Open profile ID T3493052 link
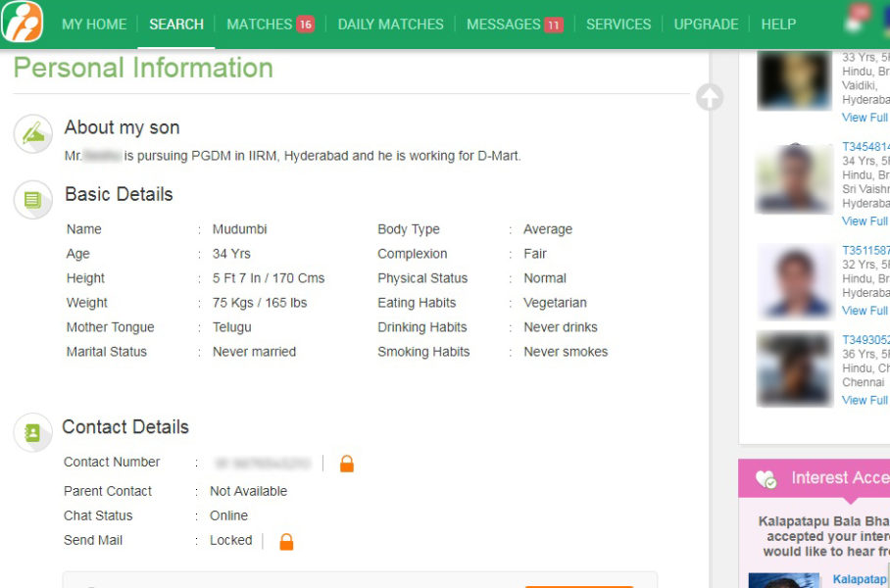The height and width of the screenshot is (588, 890). [865, 340]
